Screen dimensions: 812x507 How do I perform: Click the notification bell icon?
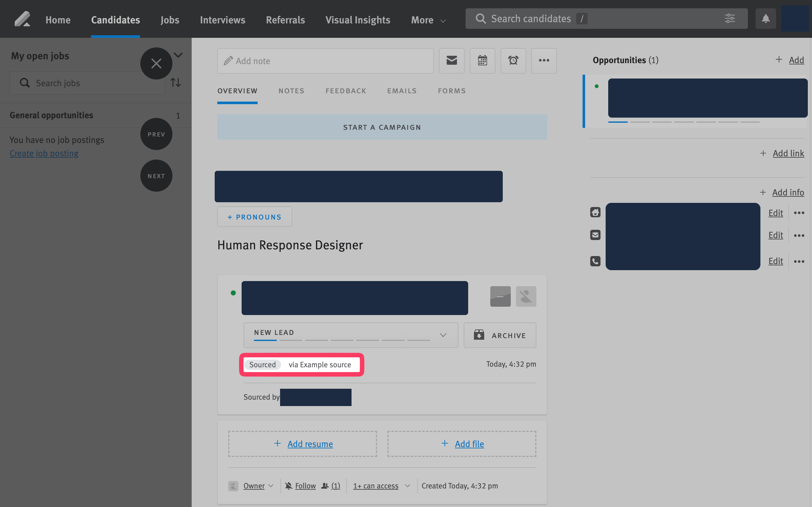point(766,19)
